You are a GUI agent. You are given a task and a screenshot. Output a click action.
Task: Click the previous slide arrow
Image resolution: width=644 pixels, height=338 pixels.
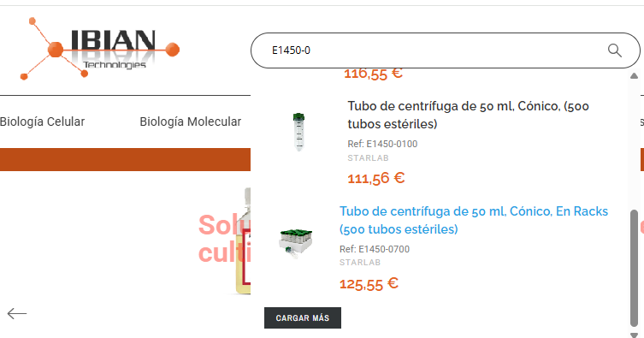(17, 313)
